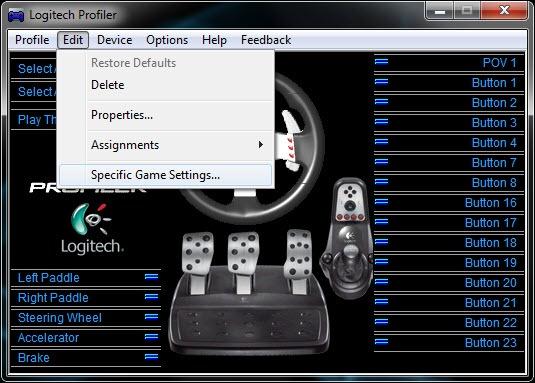Select the Button 7 label

tap(494, 163)
